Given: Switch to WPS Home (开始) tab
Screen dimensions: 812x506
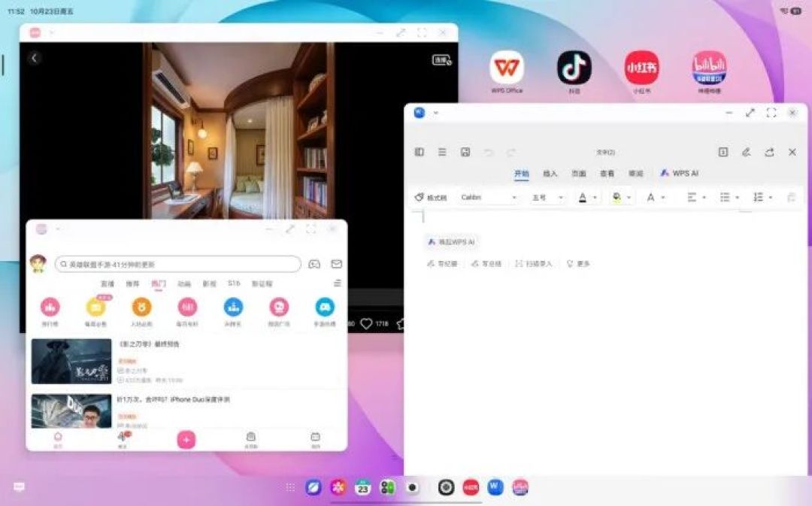Looking at the screenshot, I should [x=522, y=174].
